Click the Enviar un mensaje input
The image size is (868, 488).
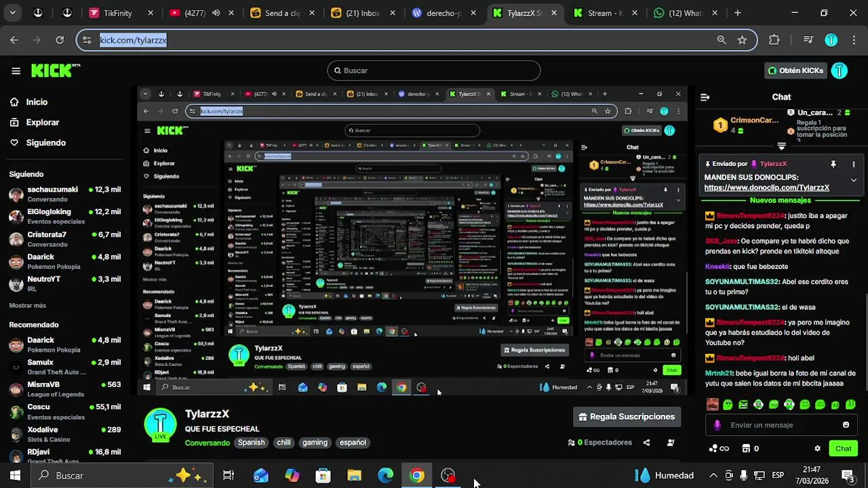(x=781, y=425)
